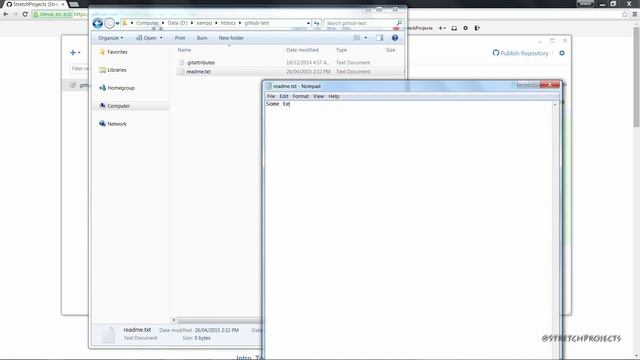Click the green site security badge in Chrome
This screenshot has height=360, width=640.
pos(52,14)
